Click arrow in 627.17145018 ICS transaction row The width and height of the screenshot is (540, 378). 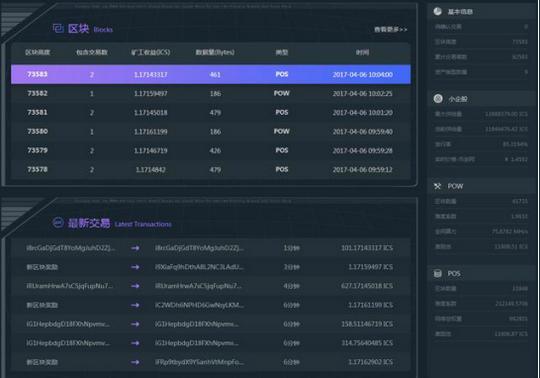[x=135, y=286]
